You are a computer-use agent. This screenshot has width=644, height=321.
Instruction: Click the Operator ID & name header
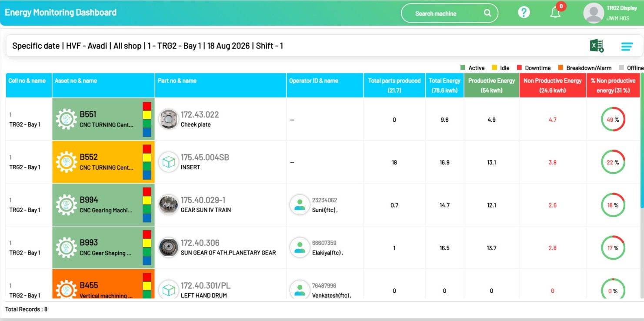tap(325, 85)
